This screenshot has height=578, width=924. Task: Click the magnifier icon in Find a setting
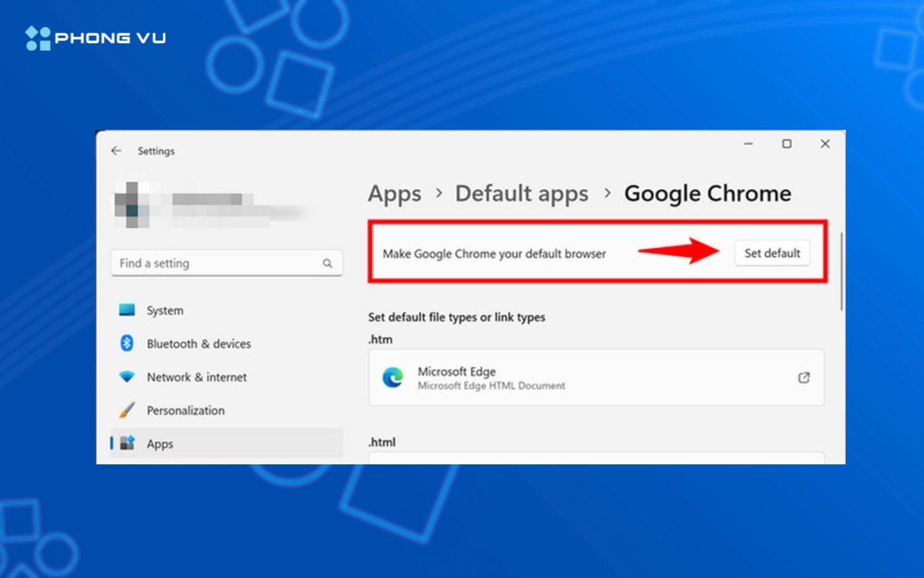point(328,263)
